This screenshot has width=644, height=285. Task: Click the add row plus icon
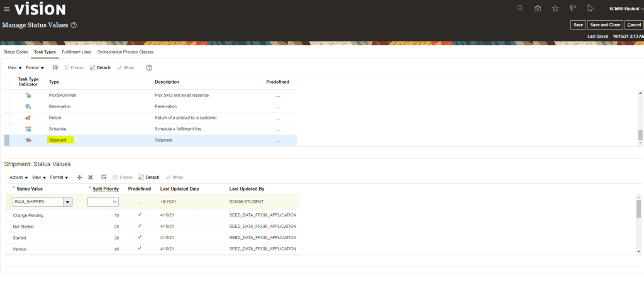click(x=79, y=177)
